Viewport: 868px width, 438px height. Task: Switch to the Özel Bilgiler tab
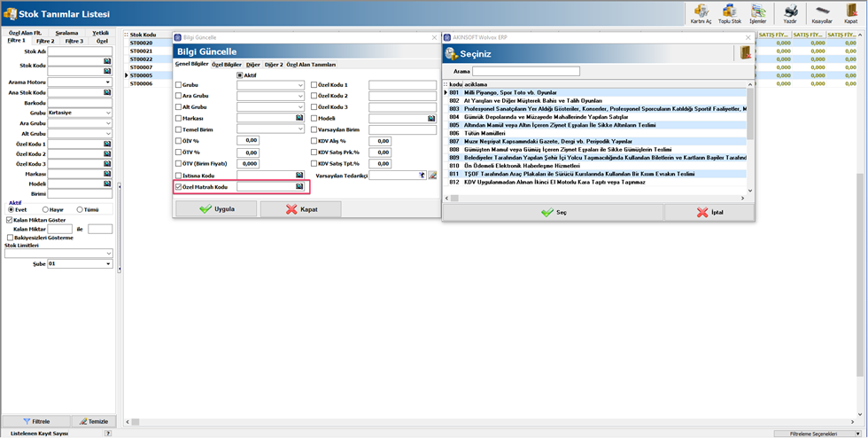tap(226, 65)
